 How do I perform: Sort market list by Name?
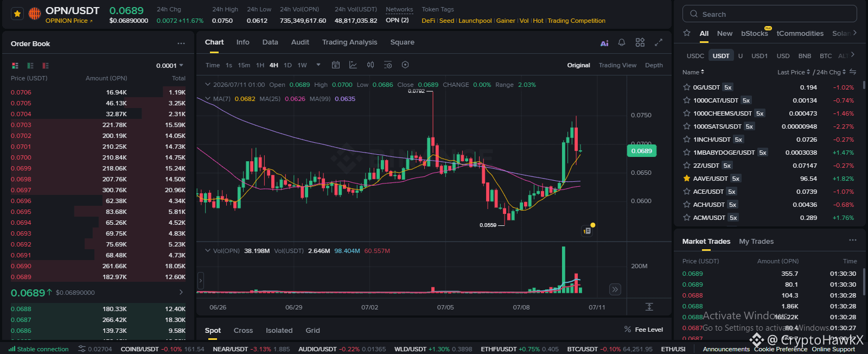(693, 72)
